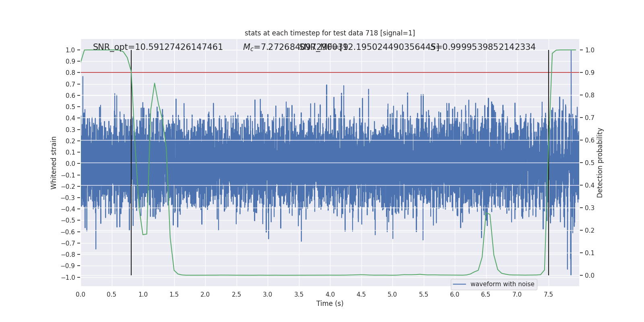
Task: Click the 'Time (s)' x-axis label
Action: (330, 303)
